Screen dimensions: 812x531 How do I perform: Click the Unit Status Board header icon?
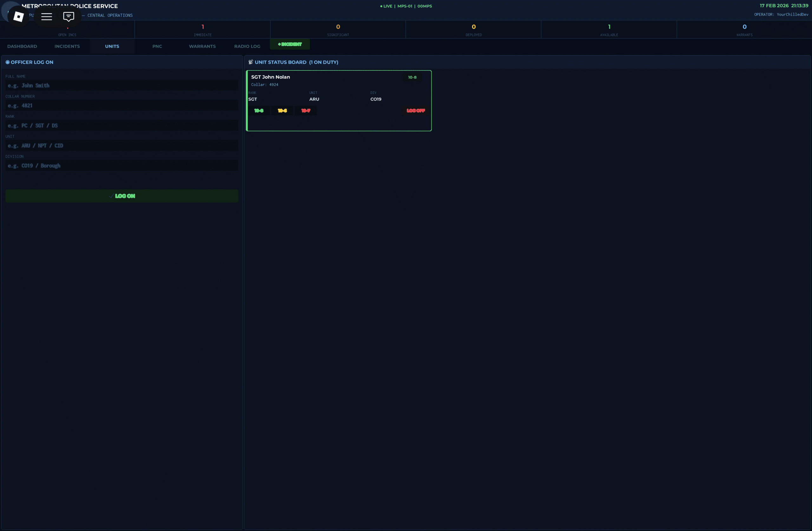[x=251, y=62]
